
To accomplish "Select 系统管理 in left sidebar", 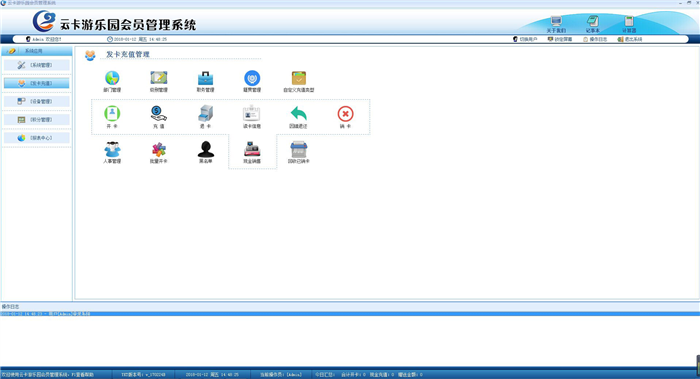I will 37,65.
